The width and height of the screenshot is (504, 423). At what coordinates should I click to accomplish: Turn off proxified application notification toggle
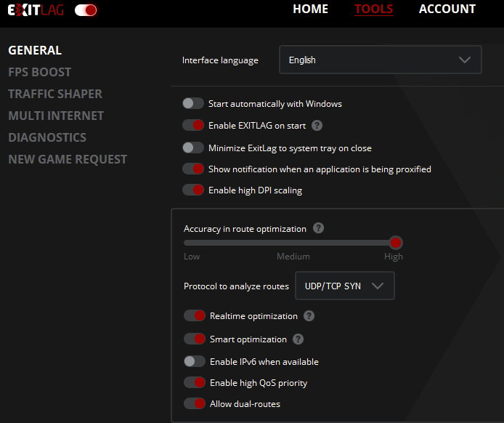[x=193, y=169]
